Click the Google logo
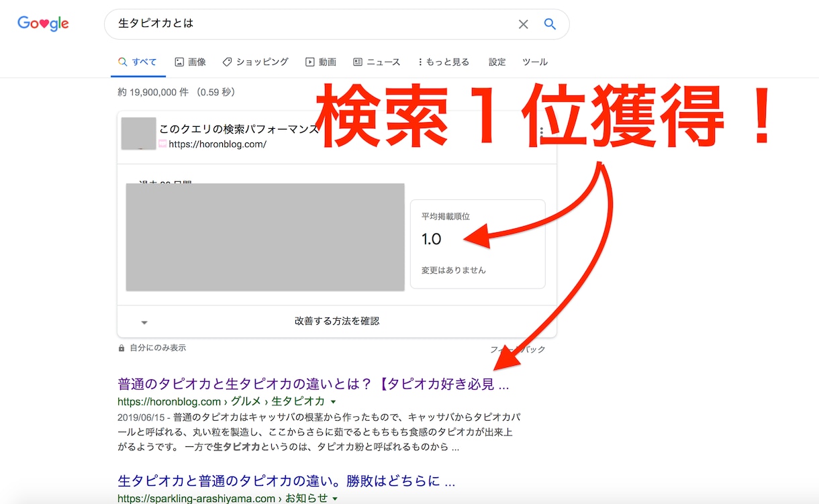The height and width of the screenshot is (504, 819). pyautogui.click(x=43, y=24)
